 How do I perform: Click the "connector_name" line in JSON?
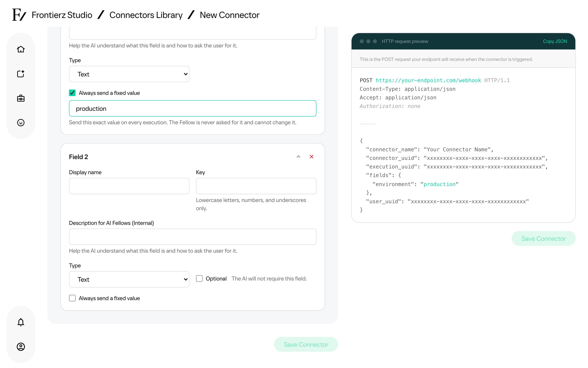pyautogui.click(x=430, y=149)
